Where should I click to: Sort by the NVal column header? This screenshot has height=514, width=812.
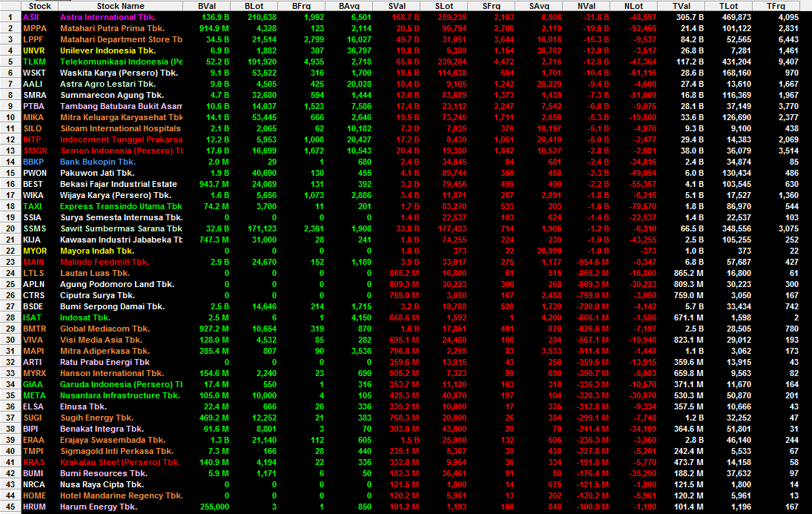point(587,6)
